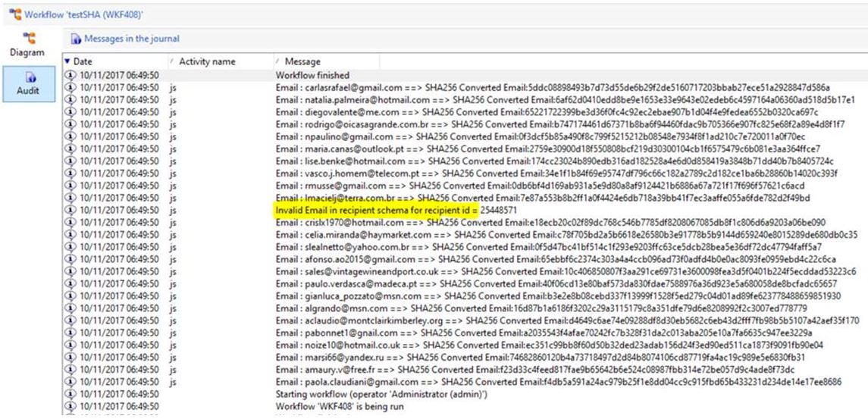Select the 'Workflow finished' log message
The width and height of the screenshot is (868, 419).
312,76
